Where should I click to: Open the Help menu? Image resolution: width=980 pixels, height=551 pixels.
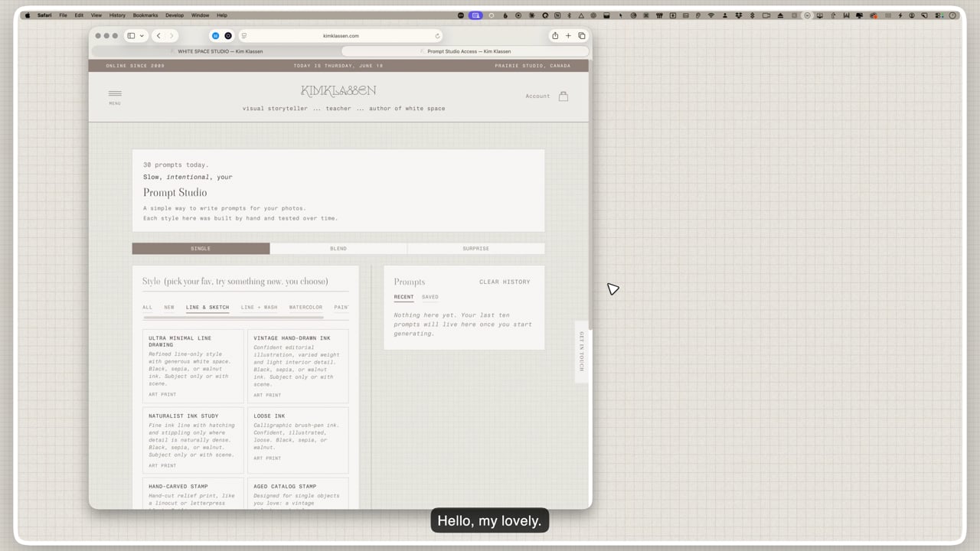coord(222,15)
